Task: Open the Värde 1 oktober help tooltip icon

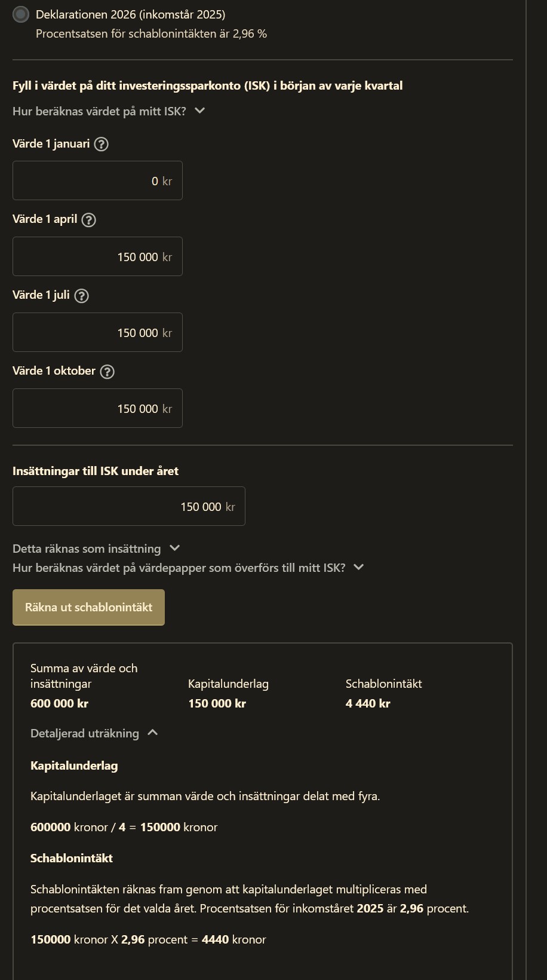Action: (x=107, y=372)
